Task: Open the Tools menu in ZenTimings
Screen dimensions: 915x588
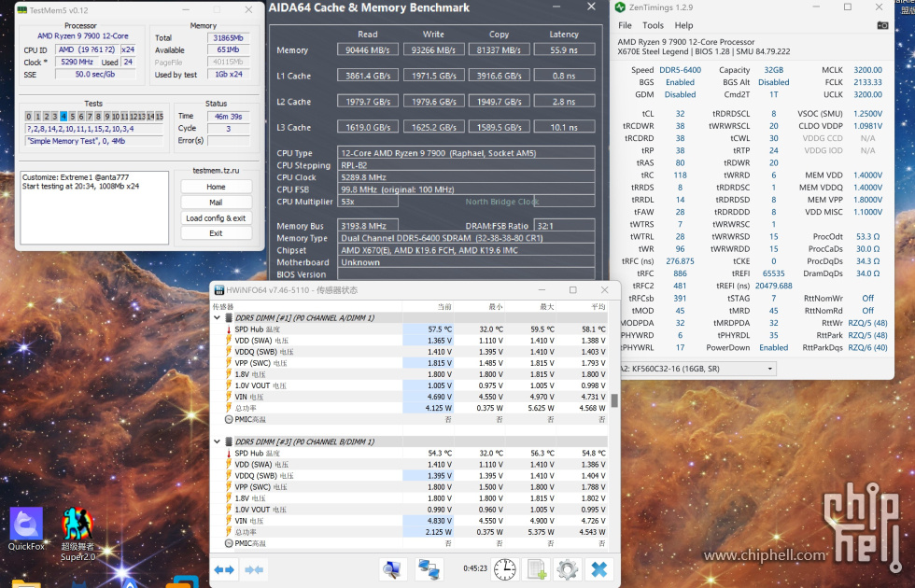Action: click(x=653, y=26)
